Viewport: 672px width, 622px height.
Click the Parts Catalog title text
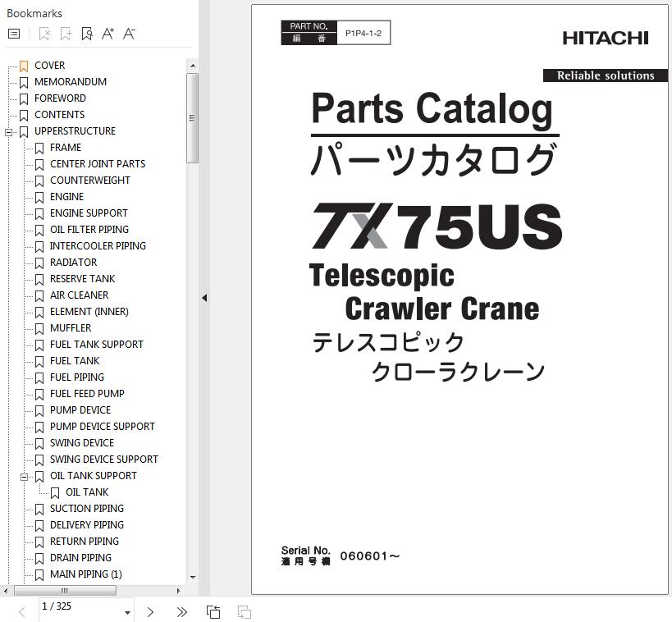coord(432,109)
